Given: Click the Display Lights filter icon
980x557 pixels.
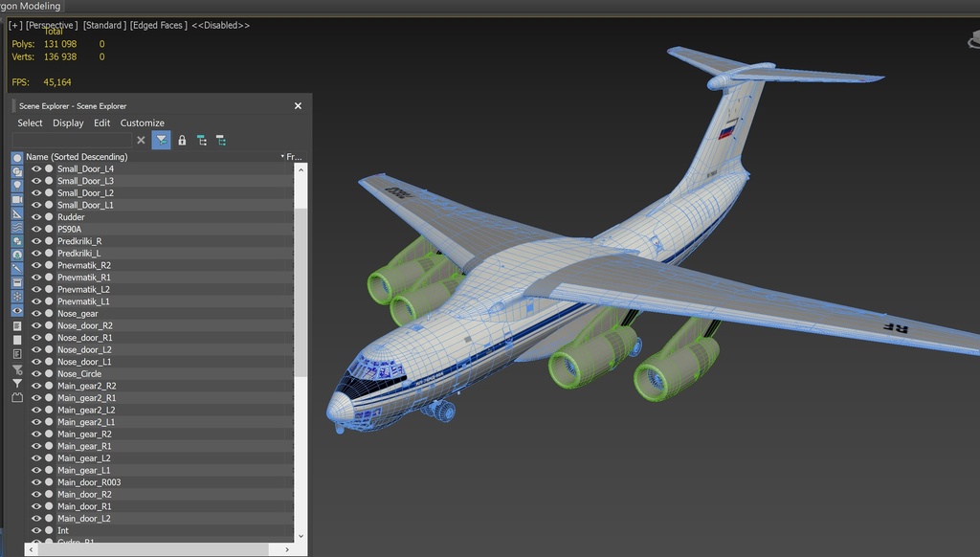Looking at the screenshot, I should pyautogui.click(x=17, y=186).
